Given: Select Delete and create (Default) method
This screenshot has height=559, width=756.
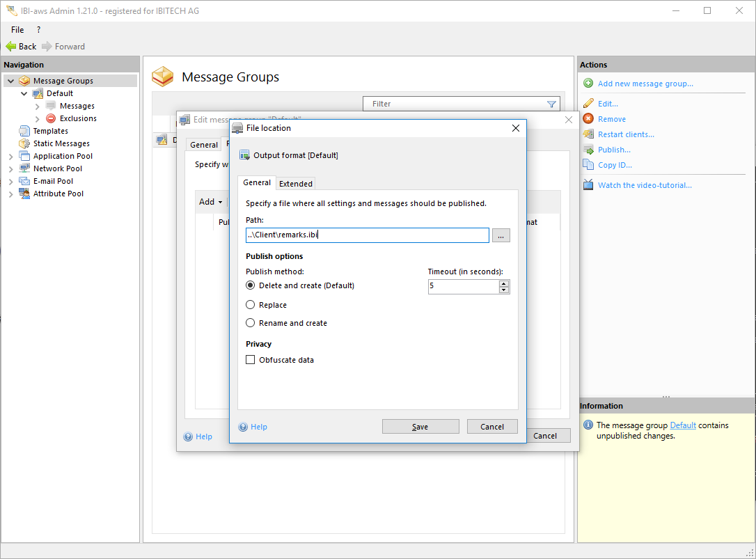Looking at the screenshot, I should [x=251, y=285].
